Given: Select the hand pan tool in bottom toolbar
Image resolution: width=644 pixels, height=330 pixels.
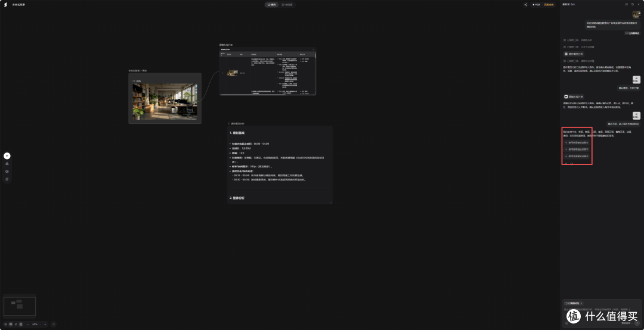Looking at the screenshot, I should coord(16,324).
